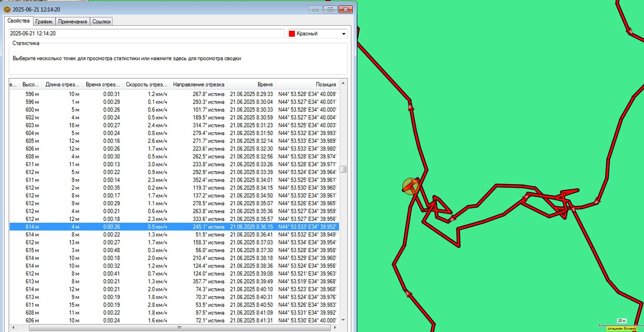Click the track window title bar icon
The width and height of the screenshot is (644, 332).
[x=7, y=9]
